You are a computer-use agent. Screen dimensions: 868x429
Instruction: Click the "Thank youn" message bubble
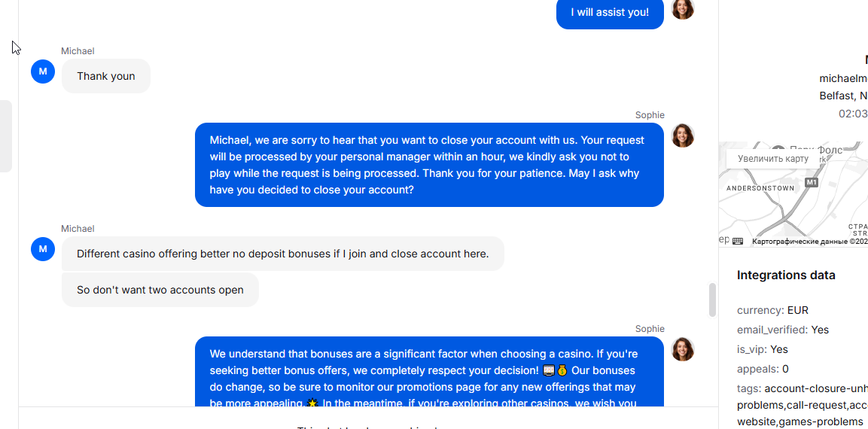coord(106,76)
